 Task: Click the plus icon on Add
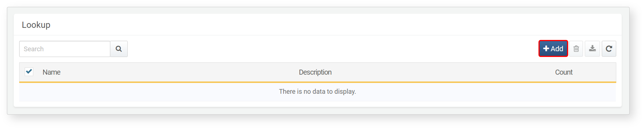(546, 48)
